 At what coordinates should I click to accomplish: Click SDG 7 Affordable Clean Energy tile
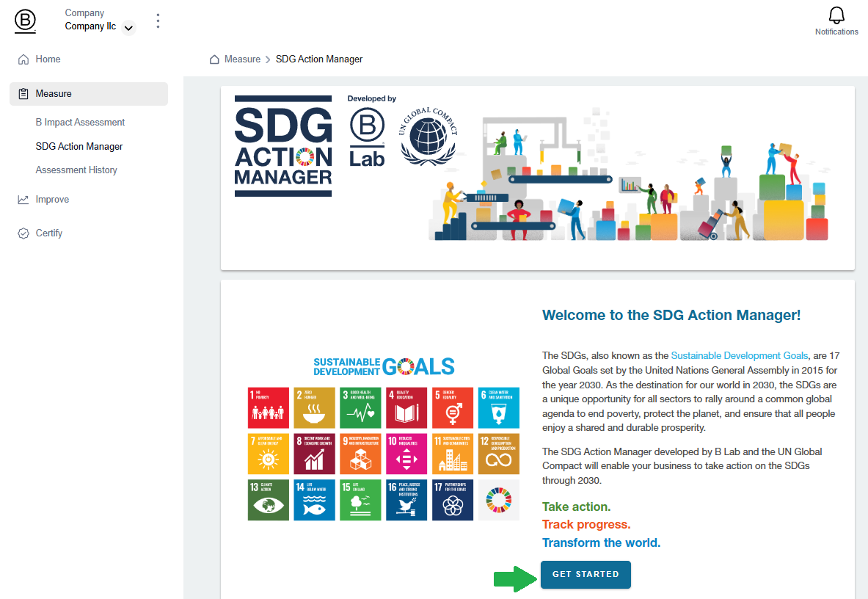[x=269, y=454]
